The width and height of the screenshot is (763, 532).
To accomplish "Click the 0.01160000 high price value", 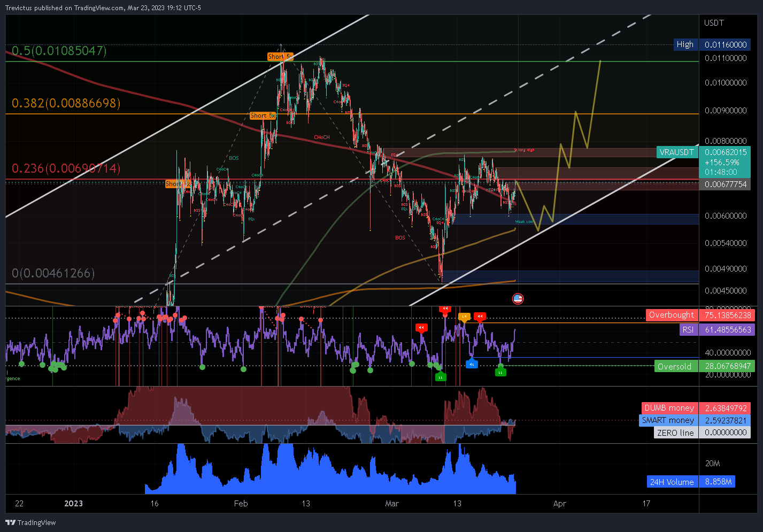I will [x=726, y=44].
